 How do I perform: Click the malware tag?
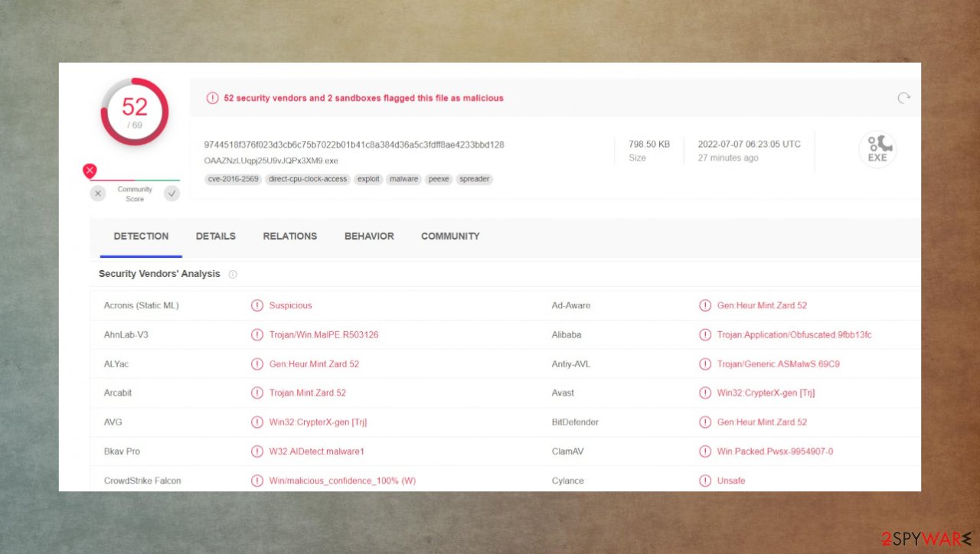tap(403, 179)
